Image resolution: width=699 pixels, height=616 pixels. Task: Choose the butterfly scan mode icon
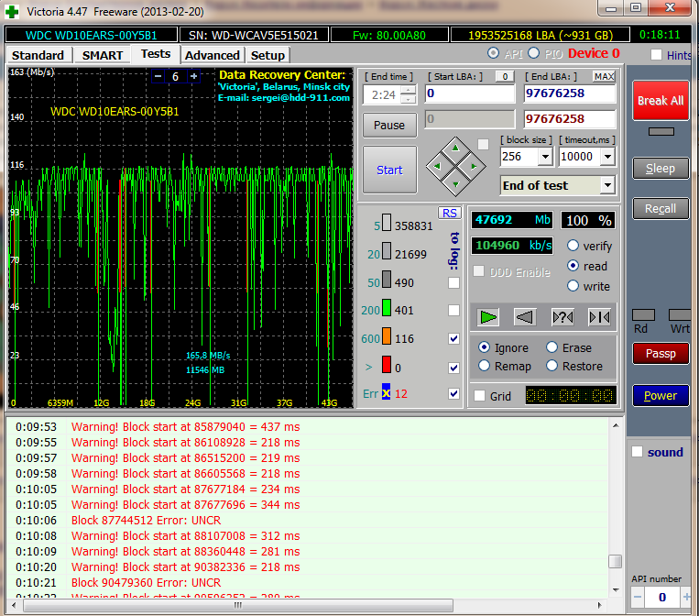[599, 317]
